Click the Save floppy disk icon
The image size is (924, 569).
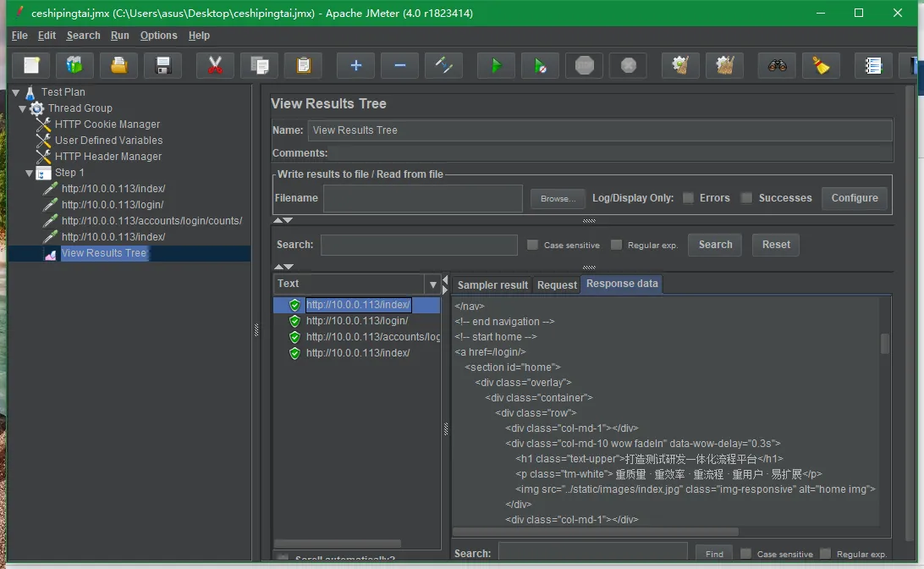(x=163, y=65)
